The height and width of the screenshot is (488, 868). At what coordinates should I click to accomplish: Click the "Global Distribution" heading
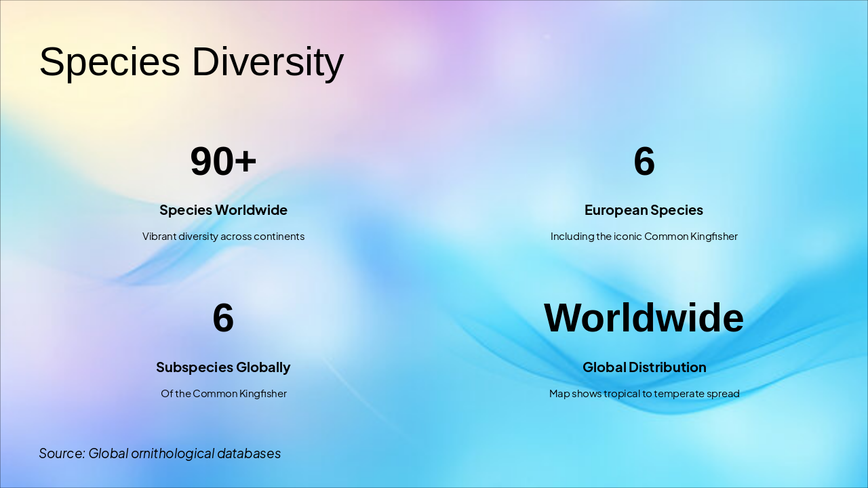click(x=644, y=367)
